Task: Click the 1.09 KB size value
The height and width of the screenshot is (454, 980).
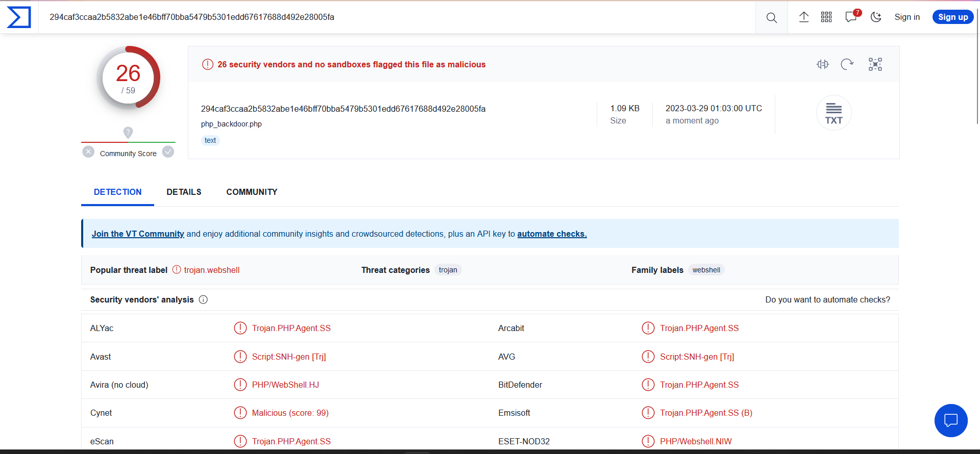Action: (x=625, y=108)
